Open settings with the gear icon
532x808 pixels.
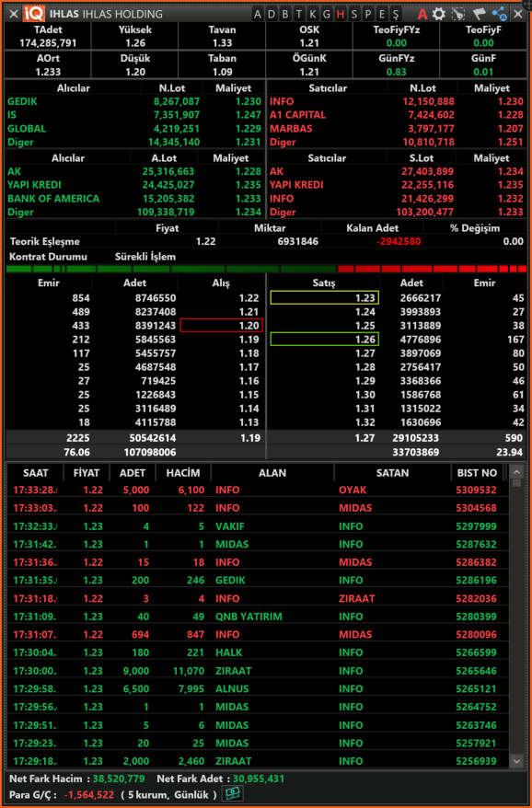[x=439, y=14]
